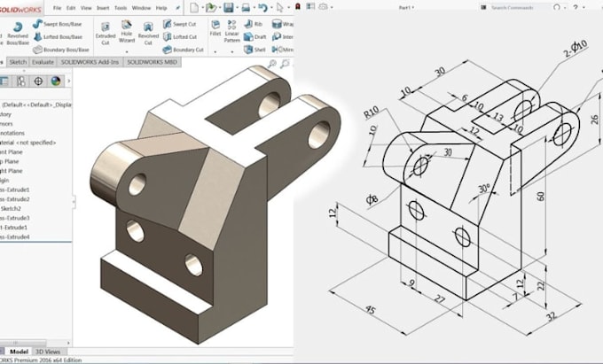Switch to the 3D Views bottom tab
The height and width of the screenshot is (364, 603).
coord(48,352)
